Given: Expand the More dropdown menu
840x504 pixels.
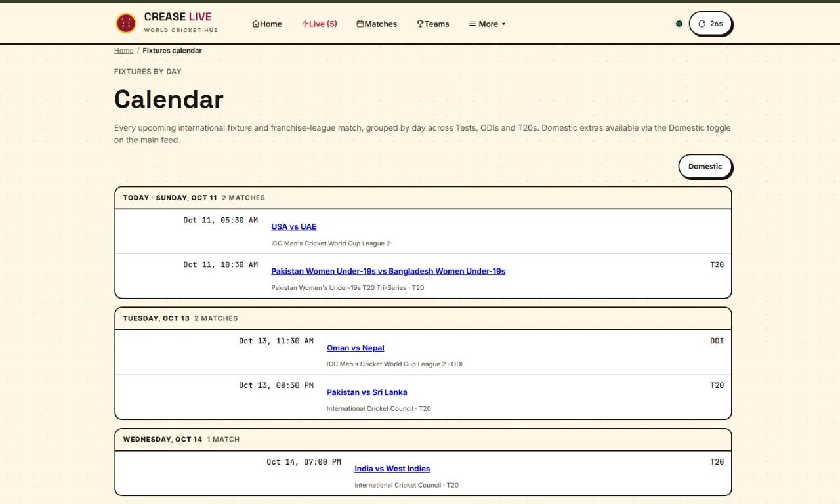Looking at the screenshot, I should coord(488,24).
